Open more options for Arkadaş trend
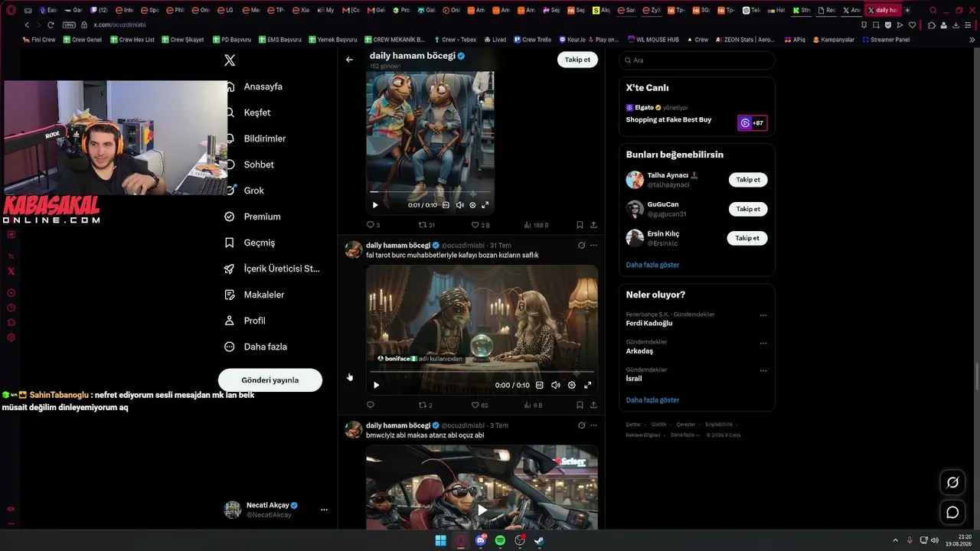The height and width of the screenshot is (551, 980). [x=763, y=343]
